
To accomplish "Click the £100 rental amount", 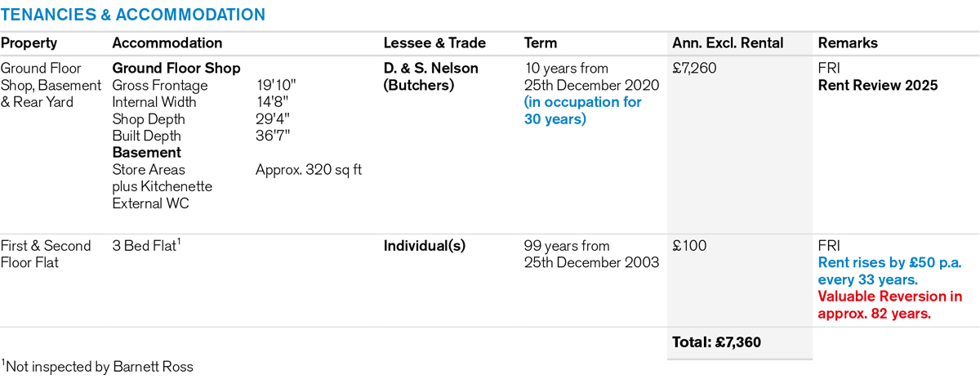I will coord(690,246).
